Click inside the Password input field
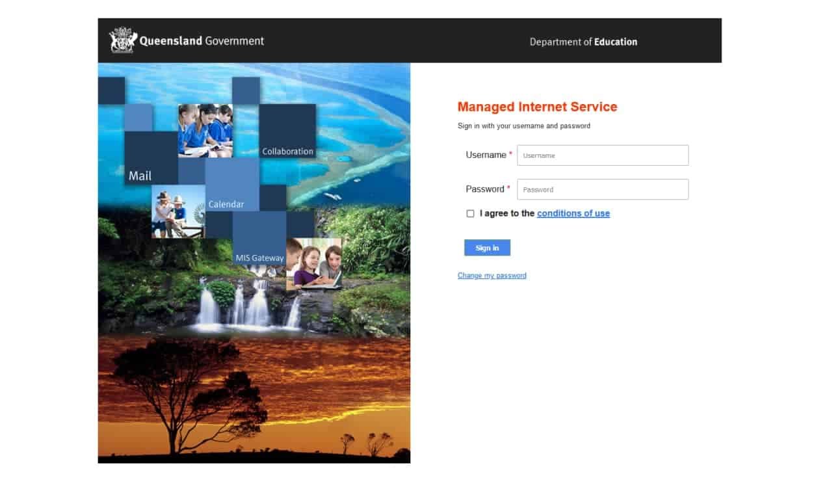This screenshot has height=504, width=829. (602, 189)
